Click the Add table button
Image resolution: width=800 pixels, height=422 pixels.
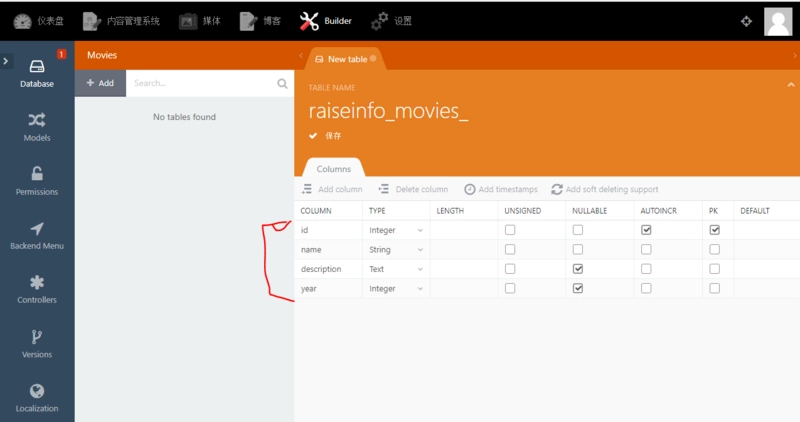point(101,83)
